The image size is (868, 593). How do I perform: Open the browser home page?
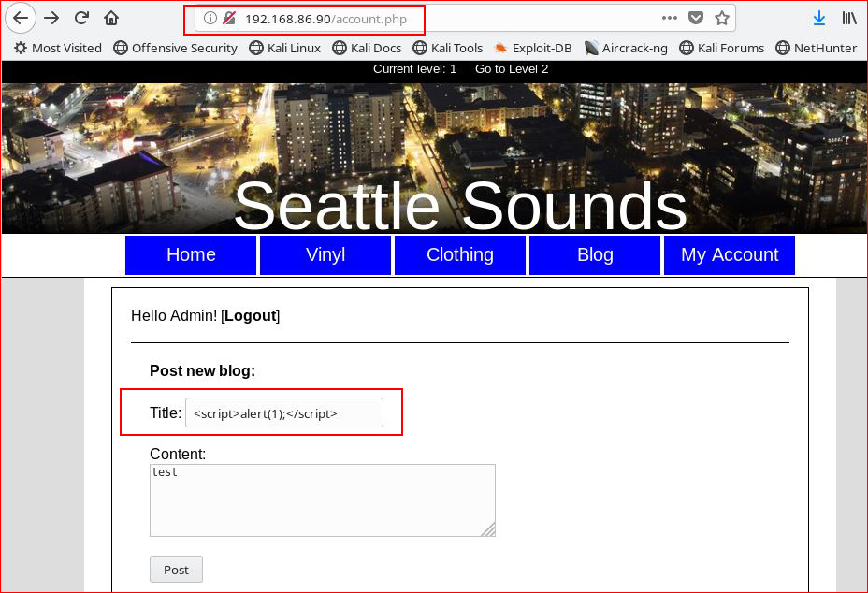tap(111, 19)
